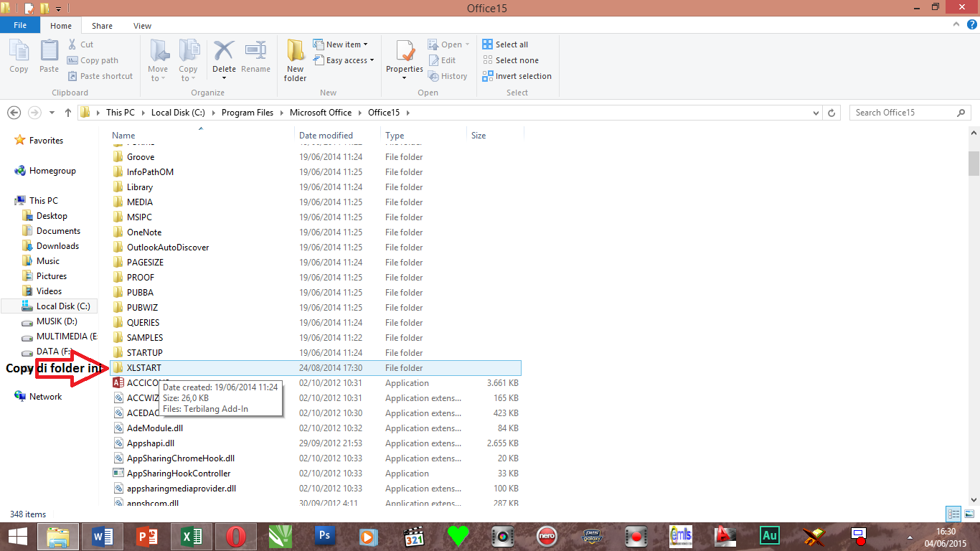The height and width of the screenshot is (551, 980).
Task: Click the Move to button
Action: click(x=158, y=60)
